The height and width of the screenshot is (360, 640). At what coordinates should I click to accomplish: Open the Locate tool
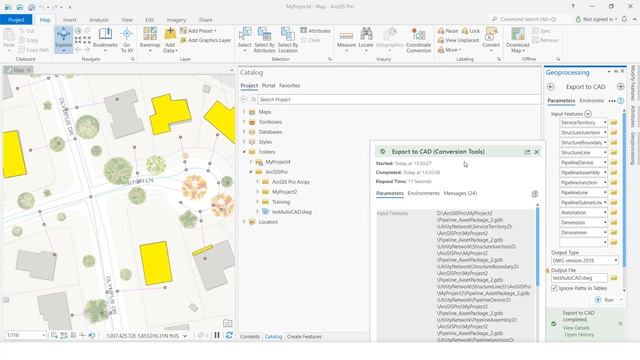pos(366,39)
